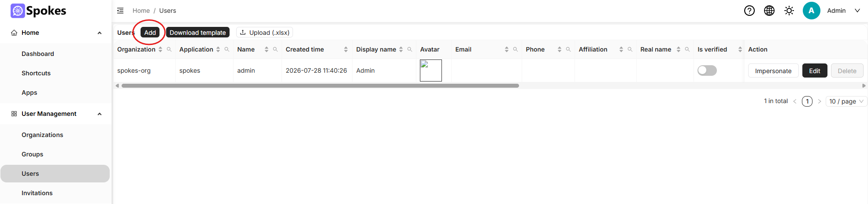Click the search icon in Name column
The height and width of the screenshot is (204, 868).
click(275, 49)
